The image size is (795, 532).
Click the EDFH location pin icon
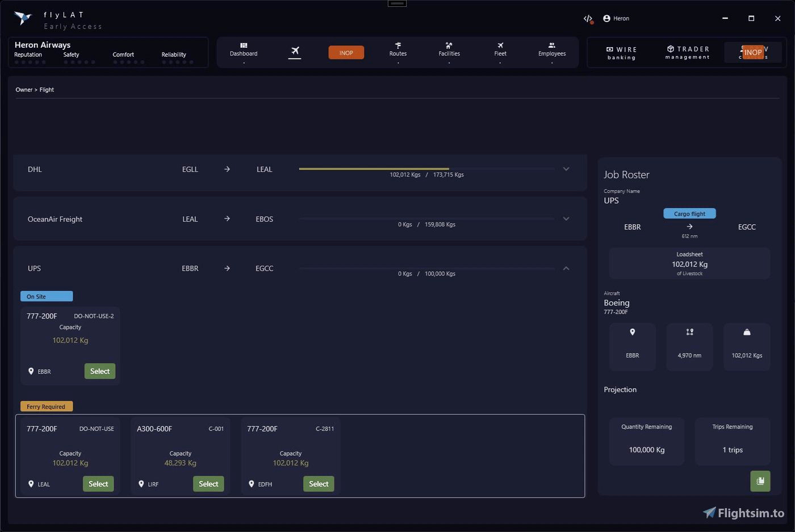(252, 484)
